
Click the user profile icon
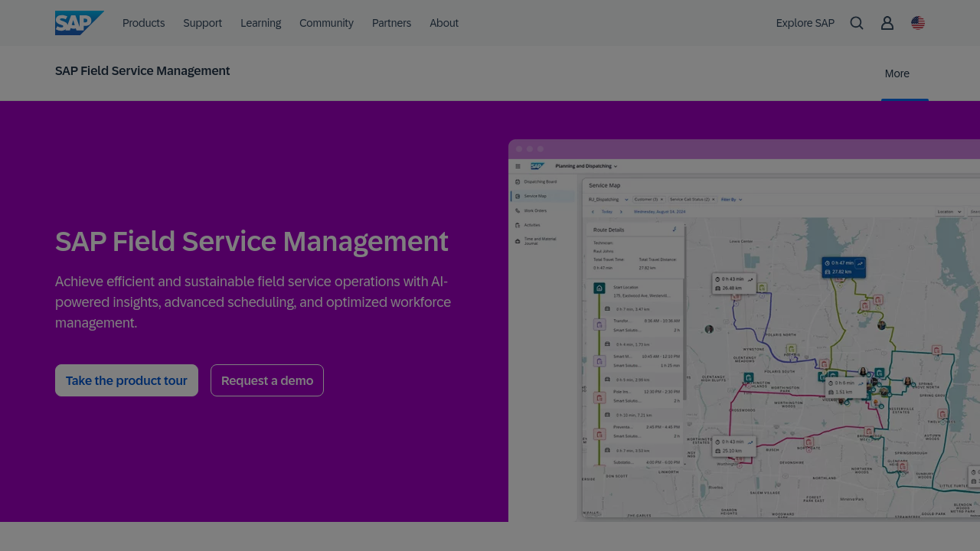[887, 23]
